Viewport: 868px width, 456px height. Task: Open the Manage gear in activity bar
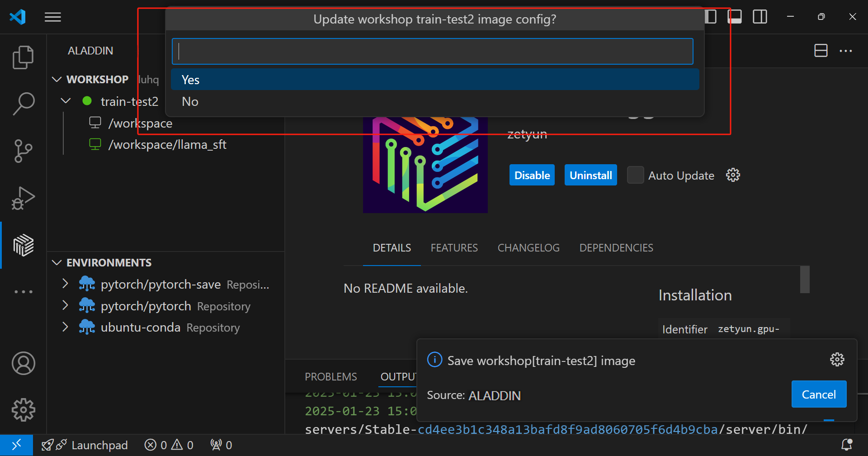point(23,410)
